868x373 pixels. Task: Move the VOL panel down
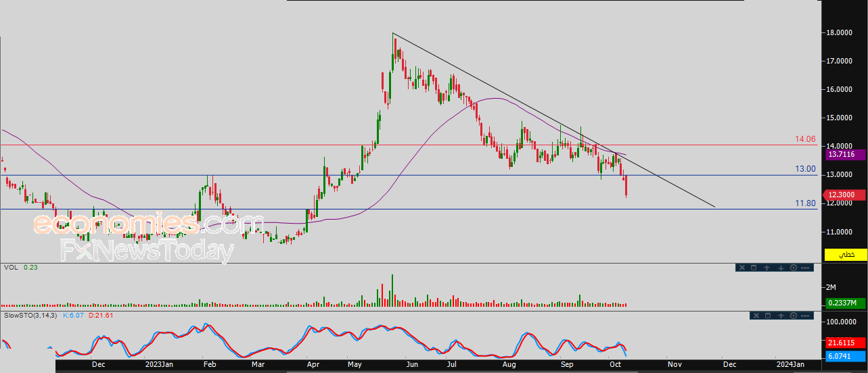(x=781, y=268)
